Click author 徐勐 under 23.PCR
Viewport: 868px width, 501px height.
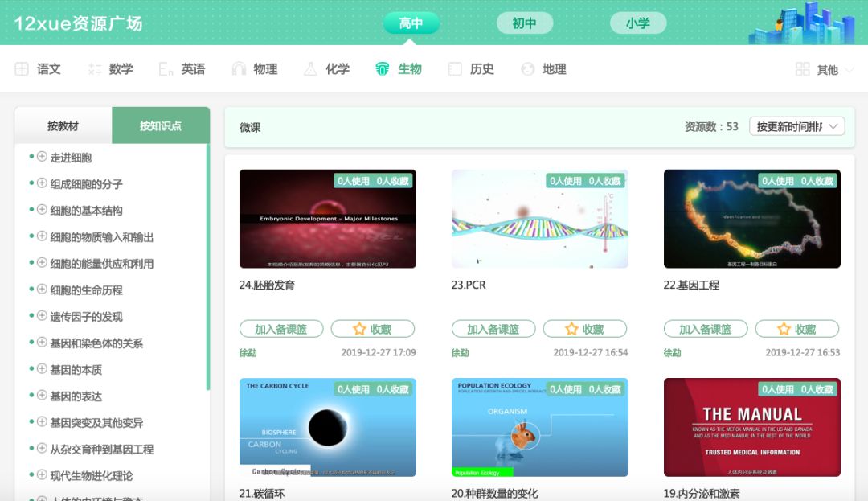point(460,353)
